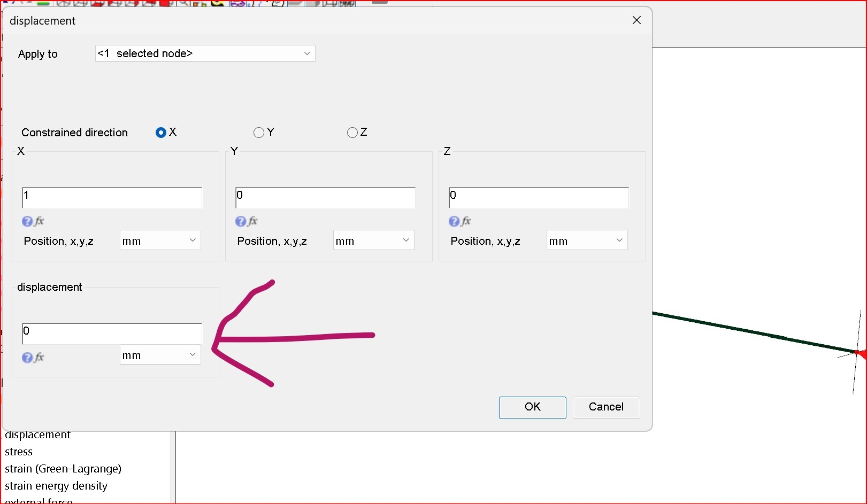Set the constrained direction to Z
The image size is (867, 504).
(352, 133)
